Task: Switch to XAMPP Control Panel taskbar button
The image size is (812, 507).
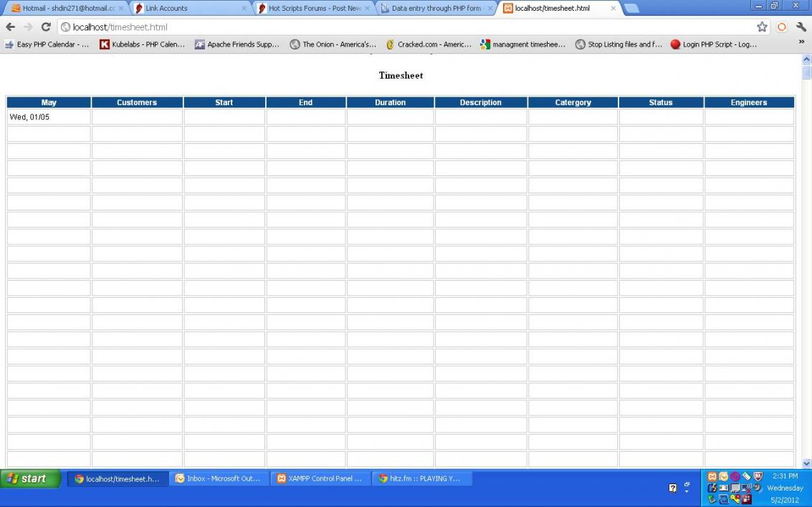Action: coord(320,478)
